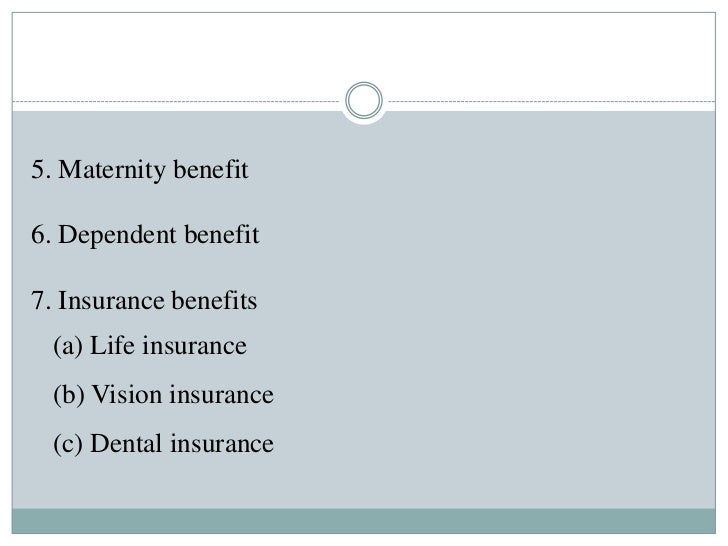Click the number "7." list marker
This screenshot has width=728, height=546.
41,300
